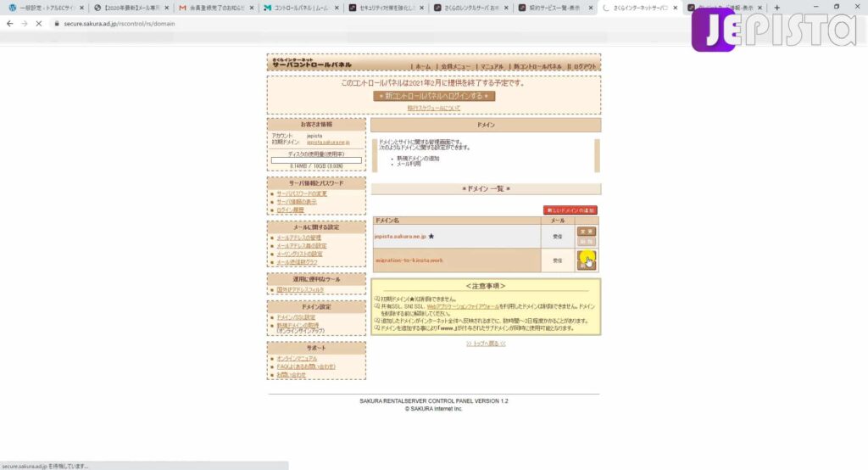The height and width of the screenshot is (470, 868).
Task: Open ログイン履歴 link
Action: (x=290, y=210)
